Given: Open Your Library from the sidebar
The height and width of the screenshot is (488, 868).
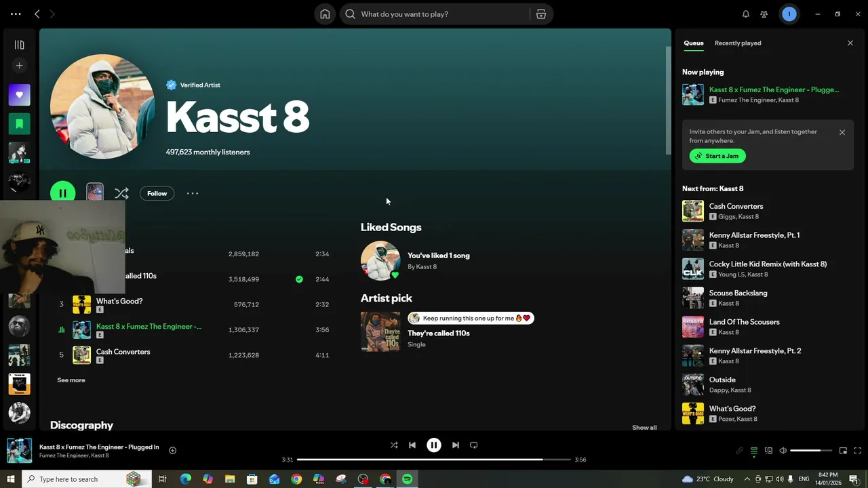Looking at the screenshot, I should click(19, 45).
